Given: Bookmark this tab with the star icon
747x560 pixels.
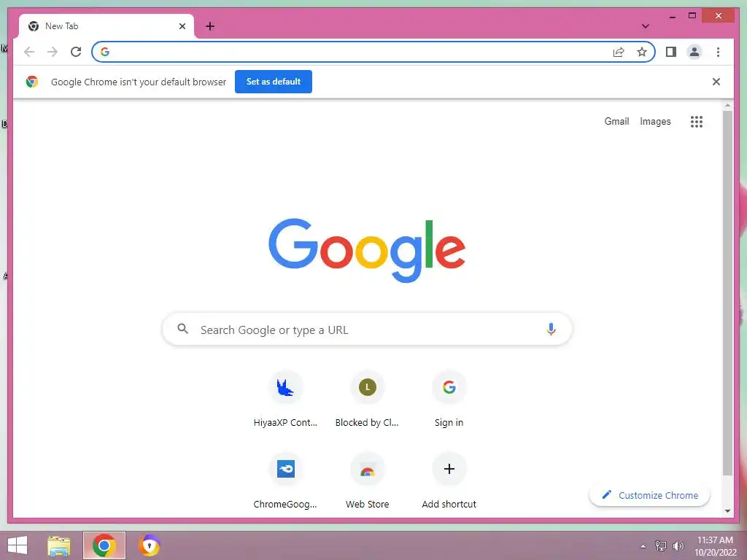Looking at the screenshot, I should 642,52.
